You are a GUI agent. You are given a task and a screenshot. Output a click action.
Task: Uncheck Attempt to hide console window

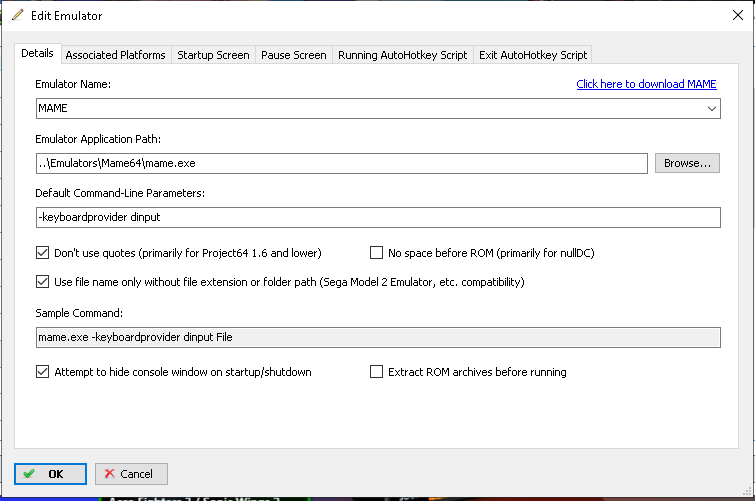tap(42, 371)
